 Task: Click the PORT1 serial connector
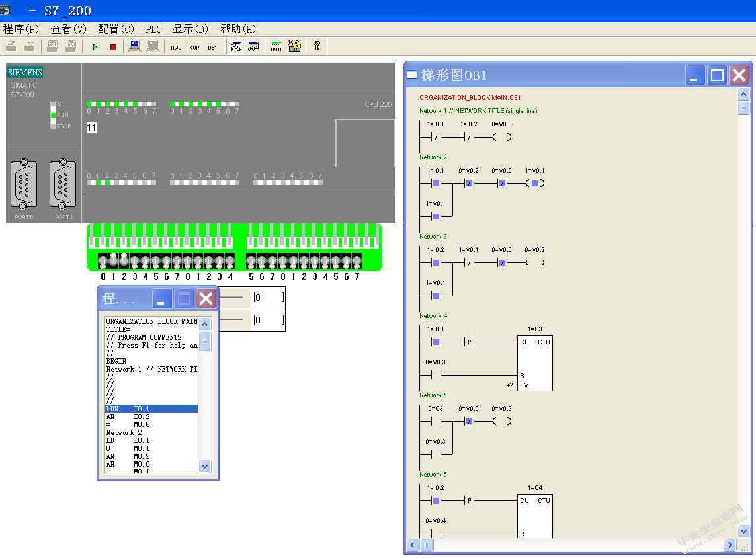coord(63,184)
